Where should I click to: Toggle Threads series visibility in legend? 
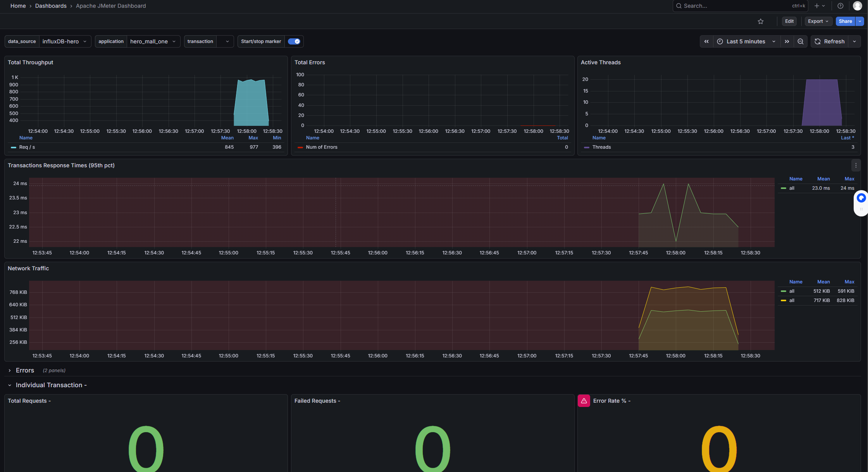[601, 147]
